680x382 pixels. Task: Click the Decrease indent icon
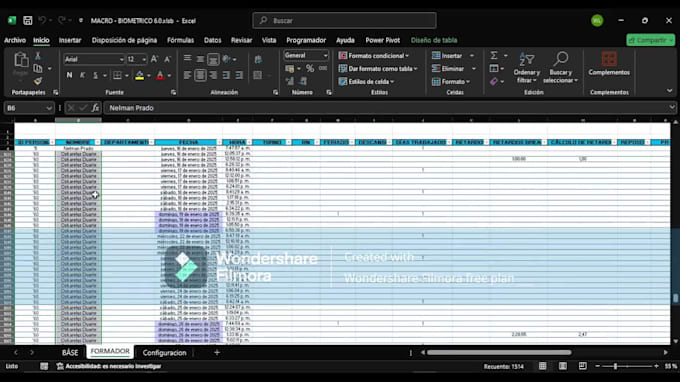[x=226, y=75]
